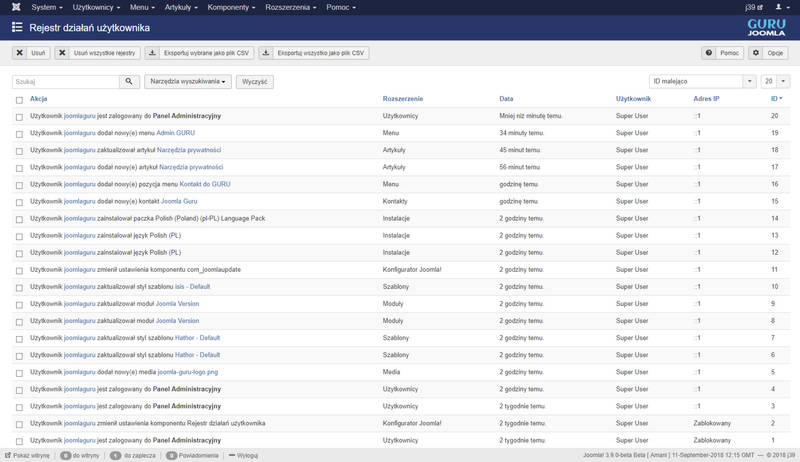The width and height of the screenshot is (800, 462).
Task: Click the counter badge next to do witryny
Action: click(65, 455)
